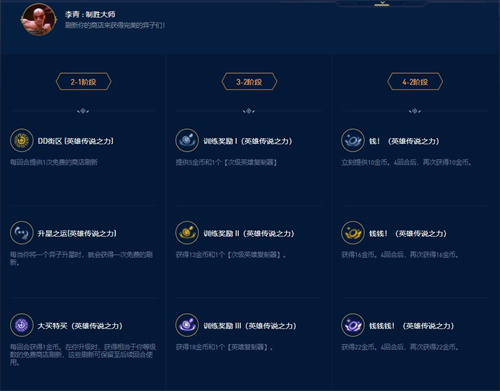This screenshot has width=500, height=391.
Task: Click the description starting 获得18金币和1个
Action: point(224,347)
